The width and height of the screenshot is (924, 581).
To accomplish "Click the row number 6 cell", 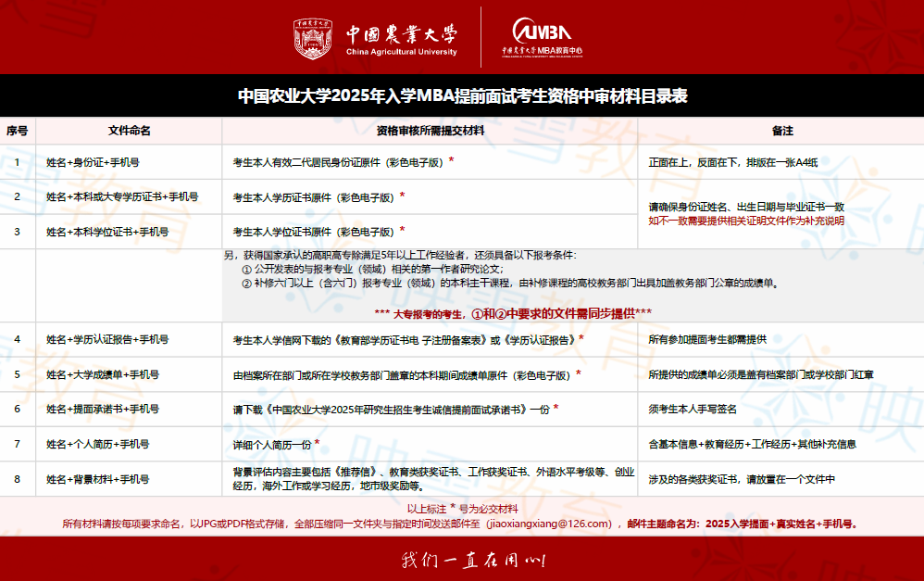I will point(17,409).
